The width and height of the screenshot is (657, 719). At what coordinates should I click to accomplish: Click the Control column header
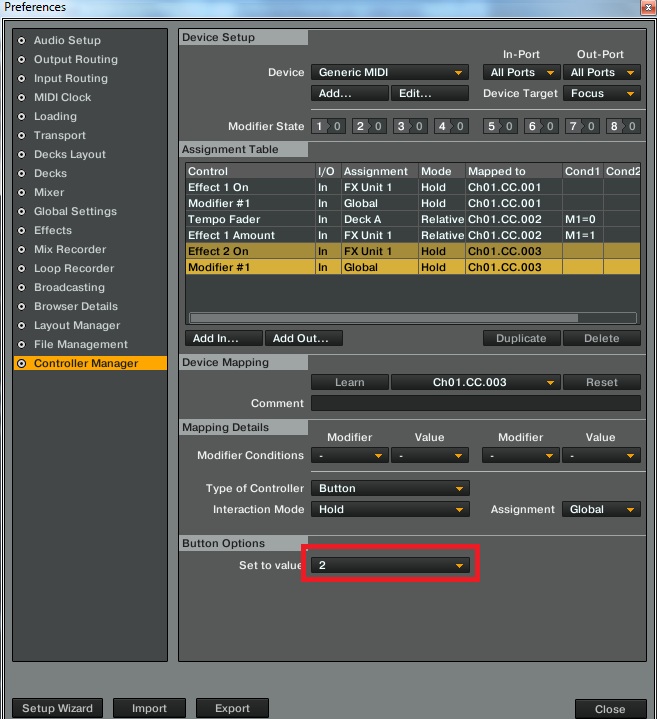coord(250,171)
